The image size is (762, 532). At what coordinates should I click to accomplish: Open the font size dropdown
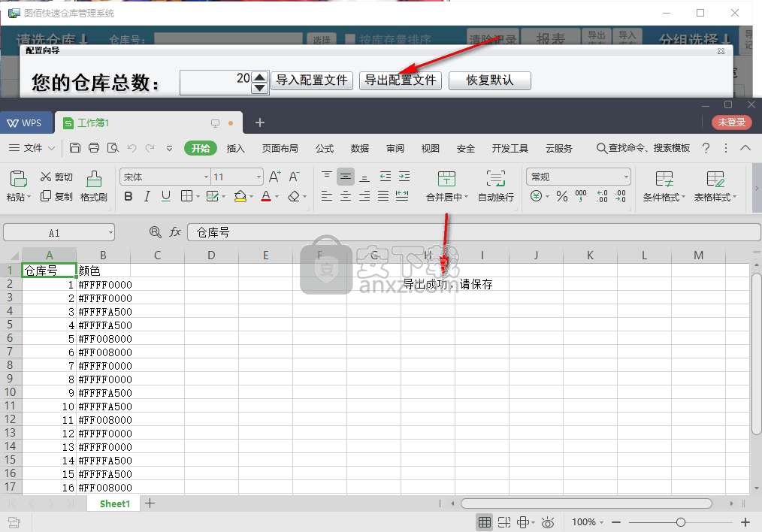(x=259, y=177)
